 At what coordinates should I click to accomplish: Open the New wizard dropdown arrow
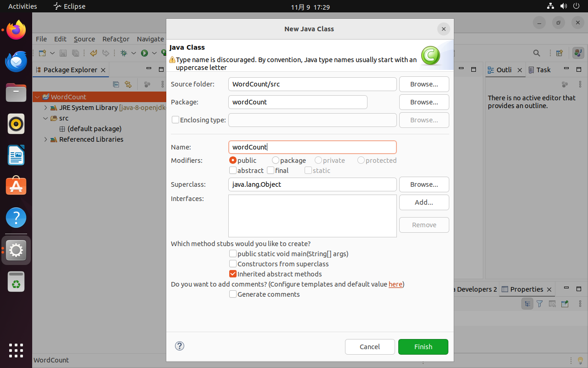pos(52,53)
